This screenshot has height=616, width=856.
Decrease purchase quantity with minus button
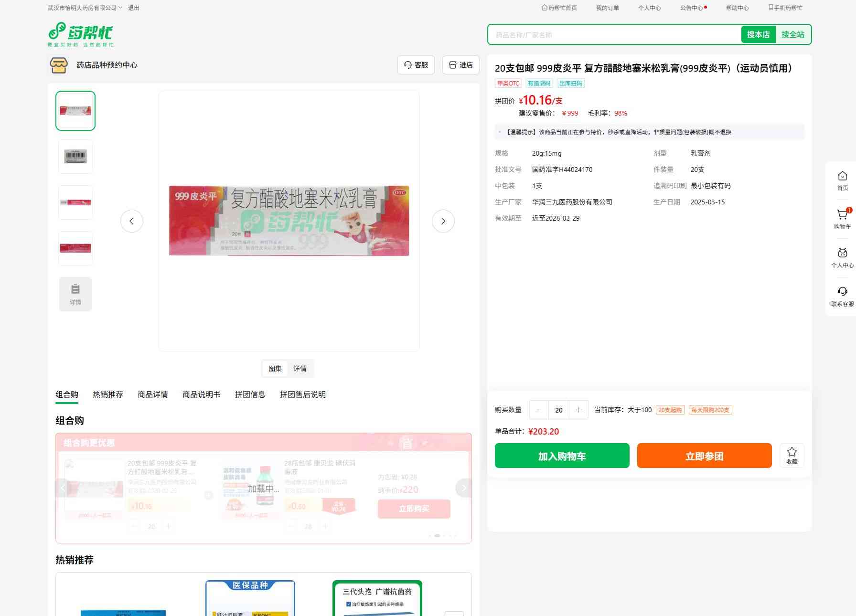539,410
